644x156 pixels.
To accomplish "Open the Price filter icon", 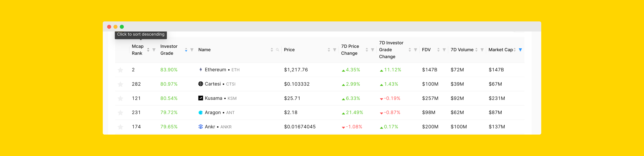I will [334, 50].
